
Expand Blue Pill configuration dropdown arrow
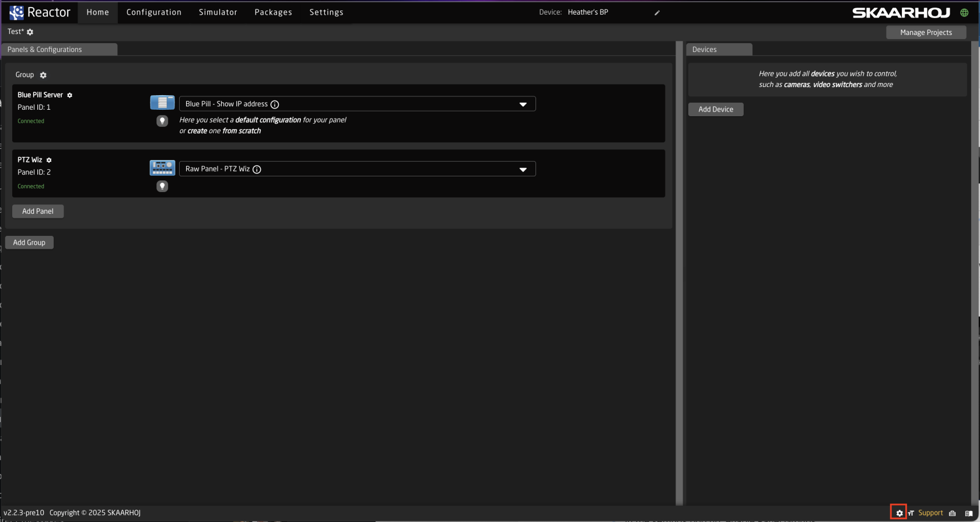pyautogui.click(x=523, y=105)
